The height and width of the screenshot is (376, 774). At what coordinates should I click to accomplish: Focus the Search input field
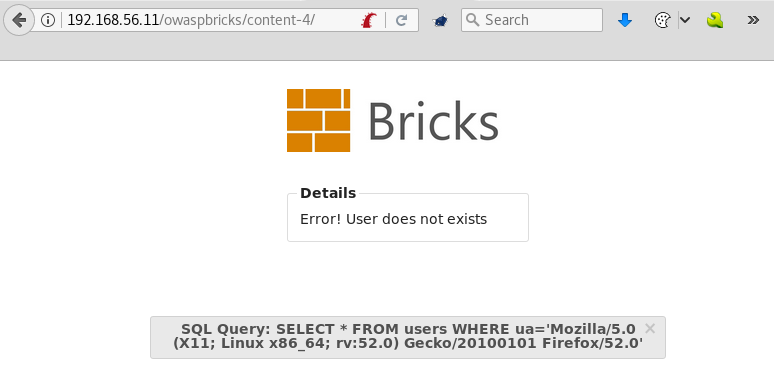click(532, 20)
